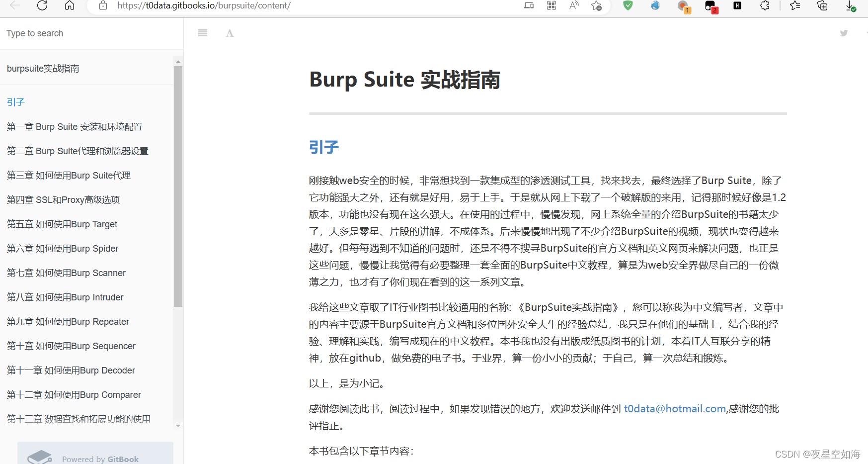Open 第十章 如何使用Burp Sequencer
Screen dimensions: 868x464
point(71,346)
